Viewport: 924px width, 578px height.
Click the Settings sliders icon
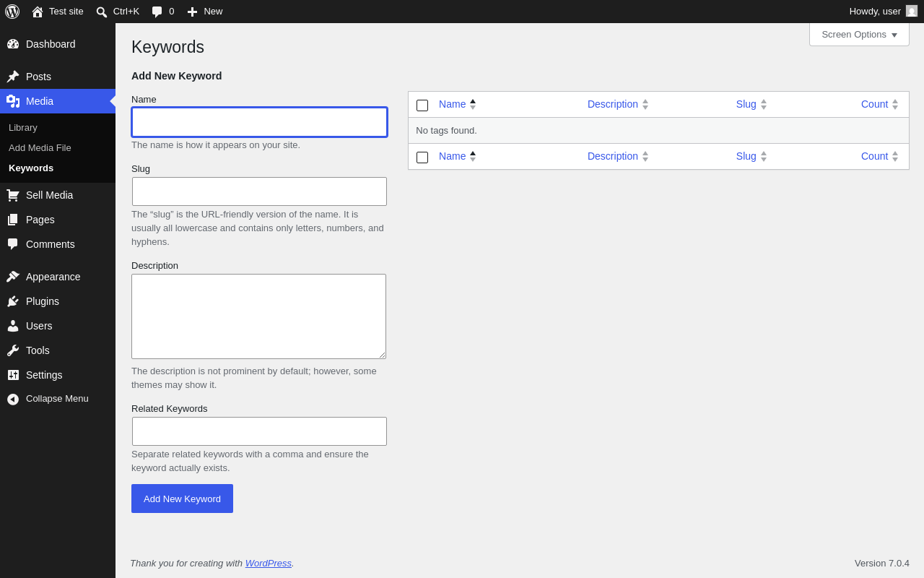13,375
